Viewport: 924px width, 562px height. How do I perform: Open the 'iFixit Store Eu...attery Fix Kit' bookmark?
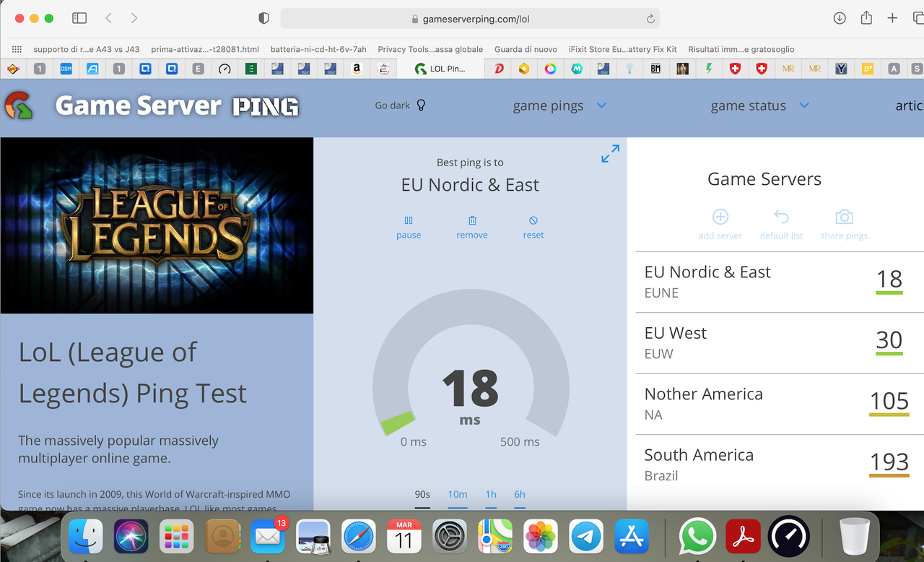[x=623, y=49]
